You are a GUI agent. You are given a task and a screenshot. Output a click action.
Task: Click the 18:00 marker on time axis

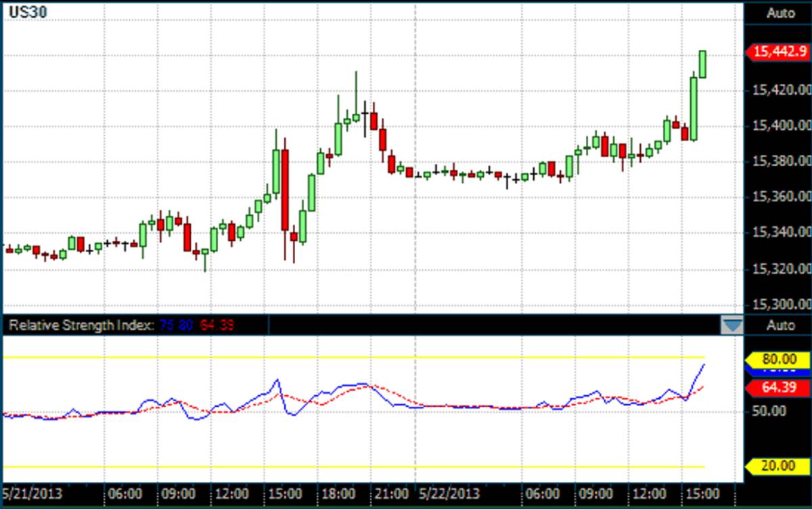click(x=341, y=493)
